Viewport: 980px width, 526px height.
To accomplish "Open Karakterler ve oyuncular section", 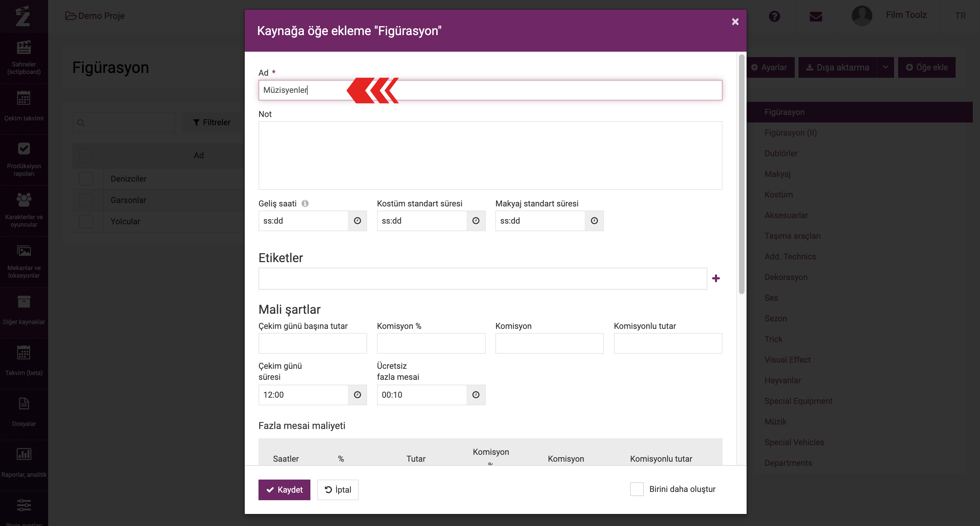I will 24,211.
